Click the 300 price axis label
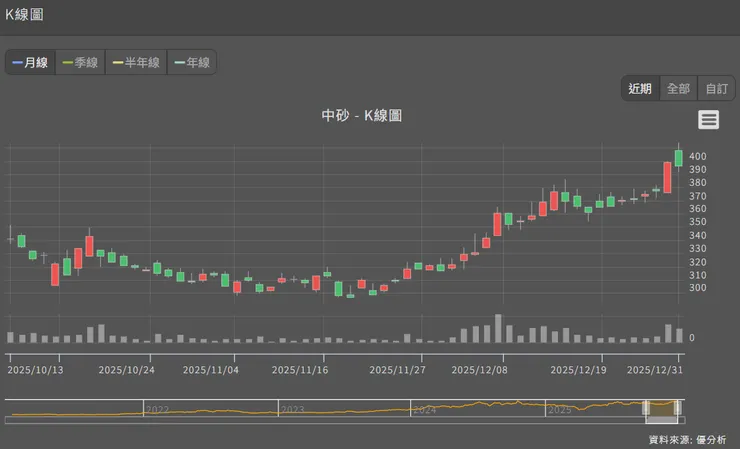Viewport: 740px width, 449px height. [x=698, y=288]
